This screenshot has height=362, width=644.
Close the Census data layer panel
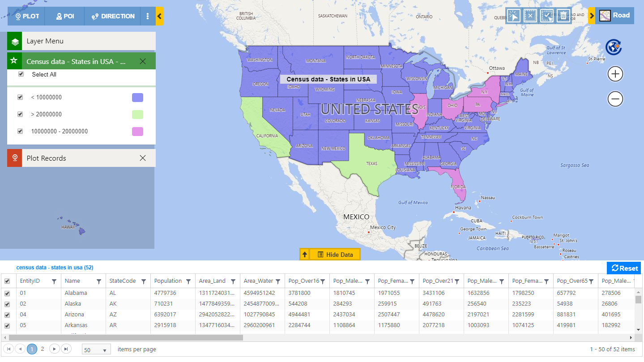click(x=143, y=61)
